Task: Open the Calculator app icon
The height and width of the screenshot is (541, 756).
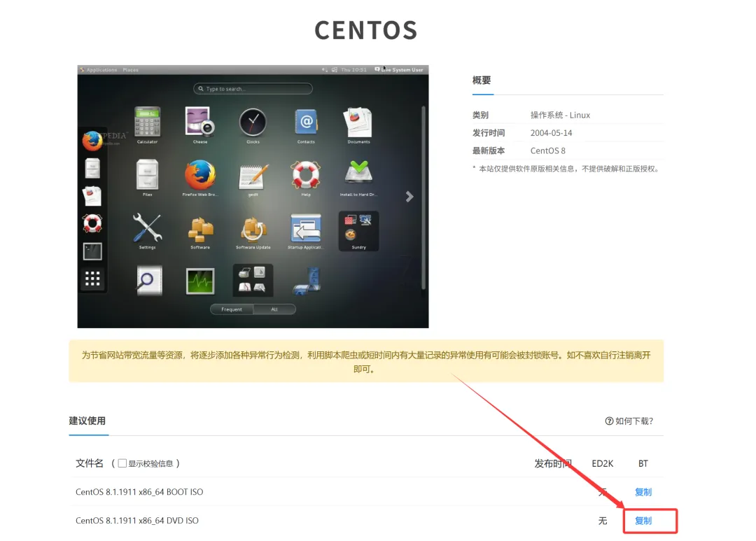Action: 147,122
